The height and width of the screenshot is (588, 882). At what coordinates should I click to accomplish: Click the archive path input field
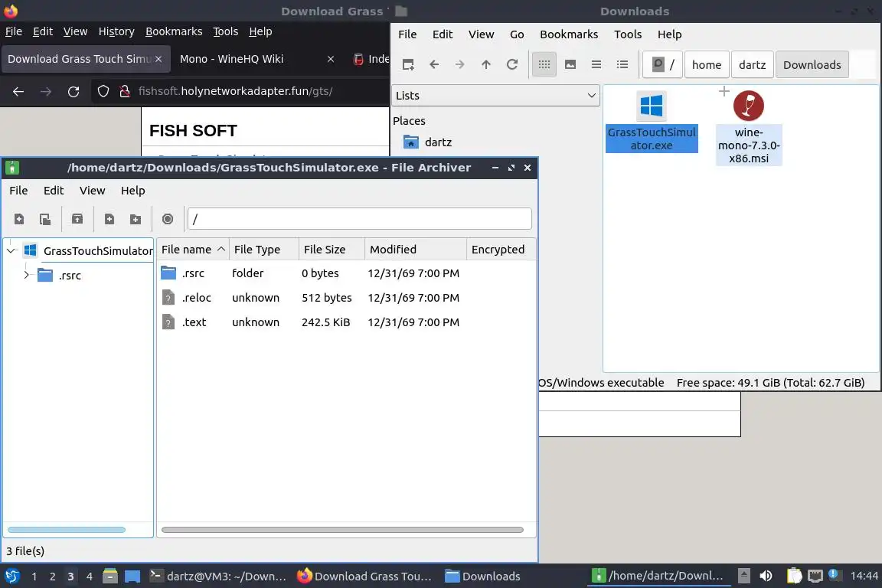[359, 219]
